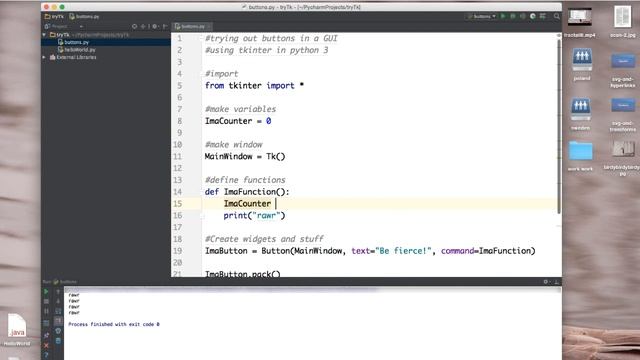Close the buttons.py editor tab
Image resolution: width=640 pixels, height=360 pixels.
tap(209, 27)
